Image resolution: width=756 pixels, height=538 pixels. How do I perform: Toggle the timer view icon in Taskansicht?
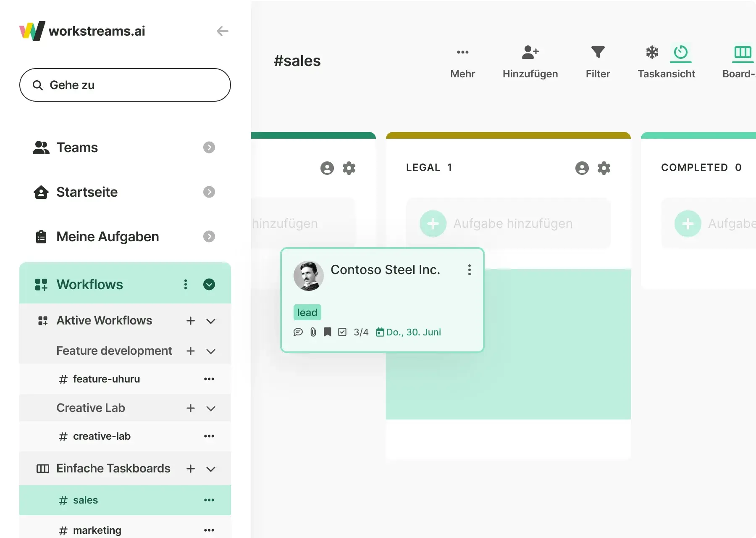point(680,53)
